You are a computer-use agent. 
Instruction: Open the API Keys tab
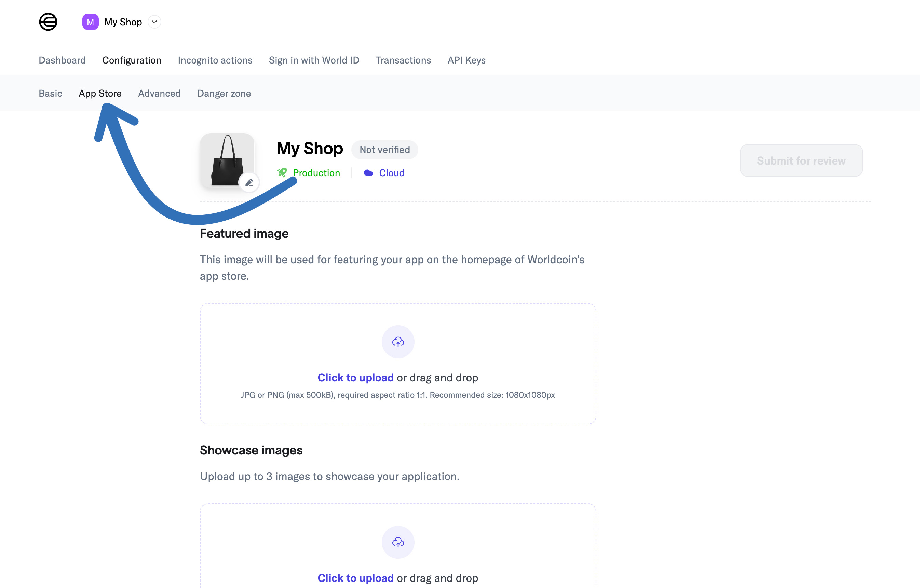tap(466, 60)
